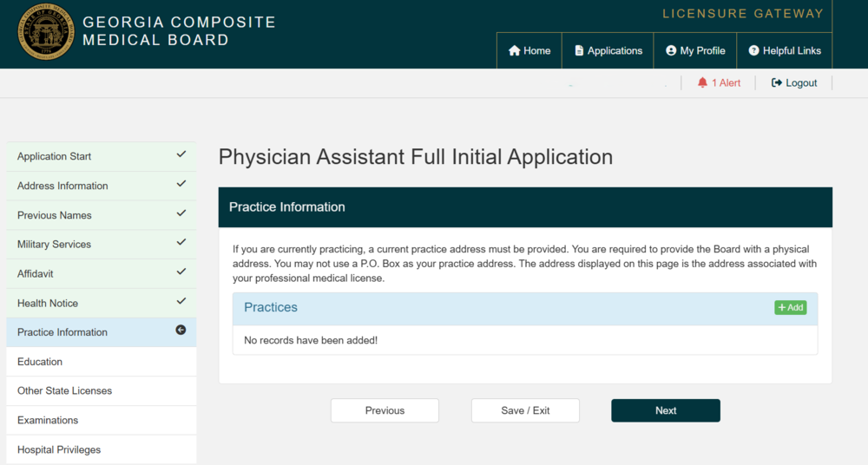Click the checkmark icon beside Affidavit
The height and width of the screenshot is (465, 868).
(181, 272)
